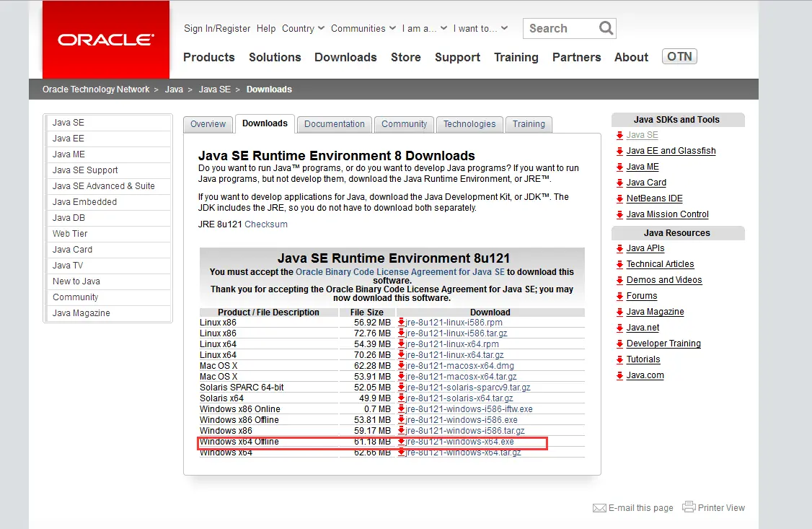Select Java Magazine in left sidebar
This screenshot has height=529, width=812.
pos(110,313)
